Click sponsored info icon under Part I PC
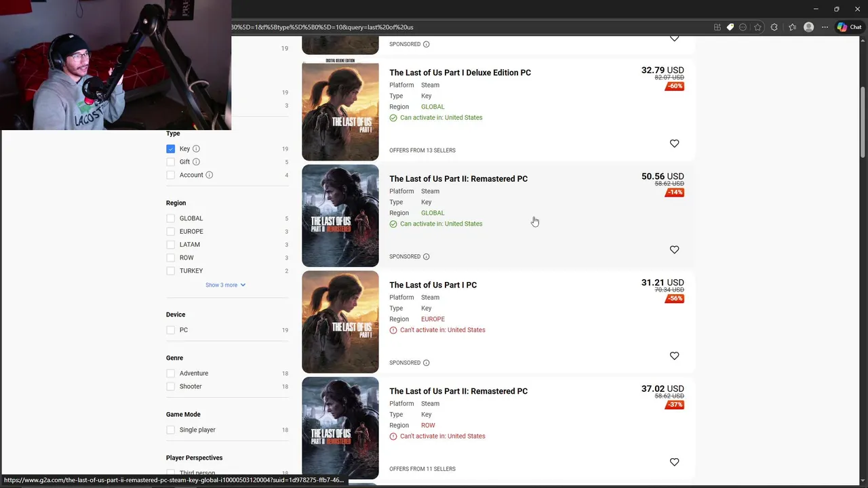Screen dimensions: 868x488 [426, 363]
